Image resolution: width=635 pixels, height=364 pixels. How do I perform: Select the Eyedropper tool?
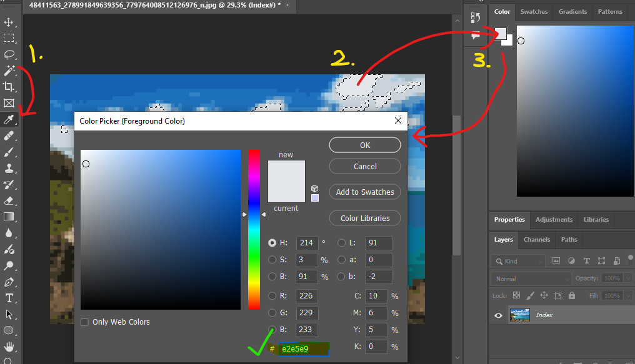click(9, 119)
